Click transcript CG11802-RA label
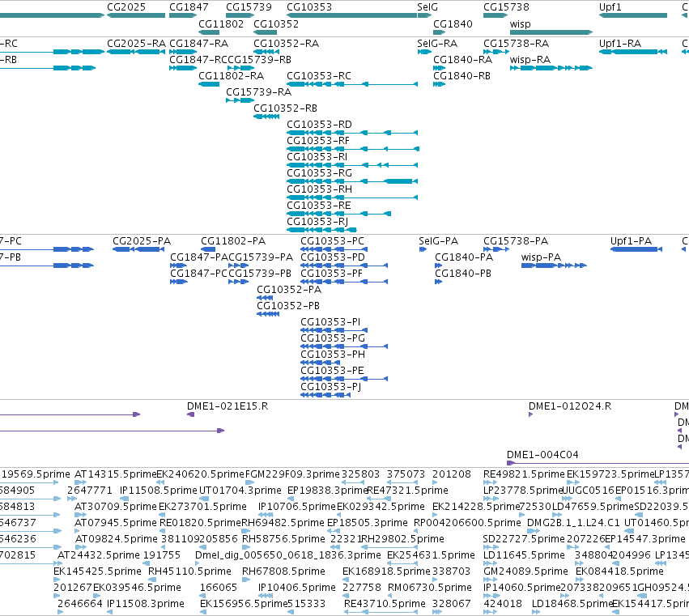Viewport: 689px width, 616px height. coord(231,76)
